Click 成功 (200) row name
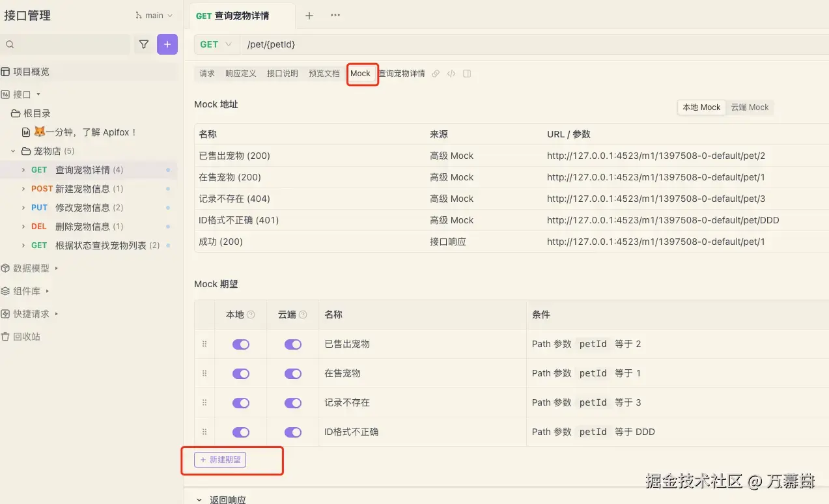Viewport: 829px width, 504px height. point(221,242)
